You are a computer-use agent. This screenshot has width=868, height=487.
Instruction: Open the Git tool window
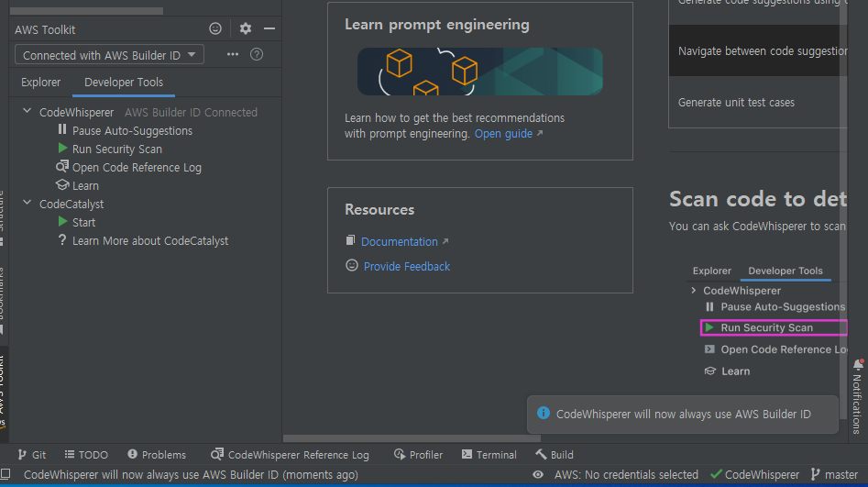coord(31,455)
